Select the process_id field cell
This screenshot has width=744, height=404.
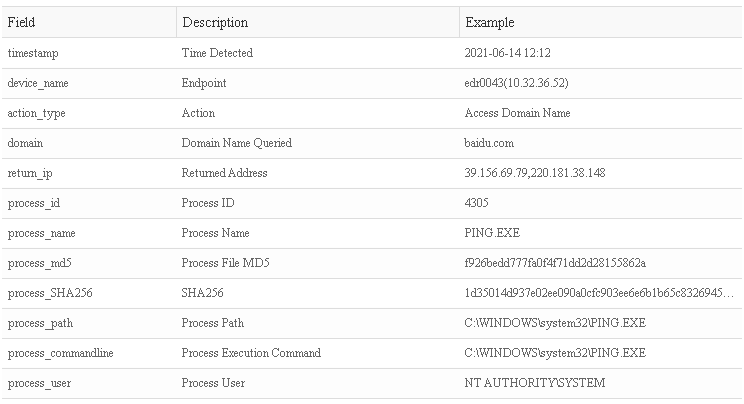pyautogui.click(x=34, y=203)
